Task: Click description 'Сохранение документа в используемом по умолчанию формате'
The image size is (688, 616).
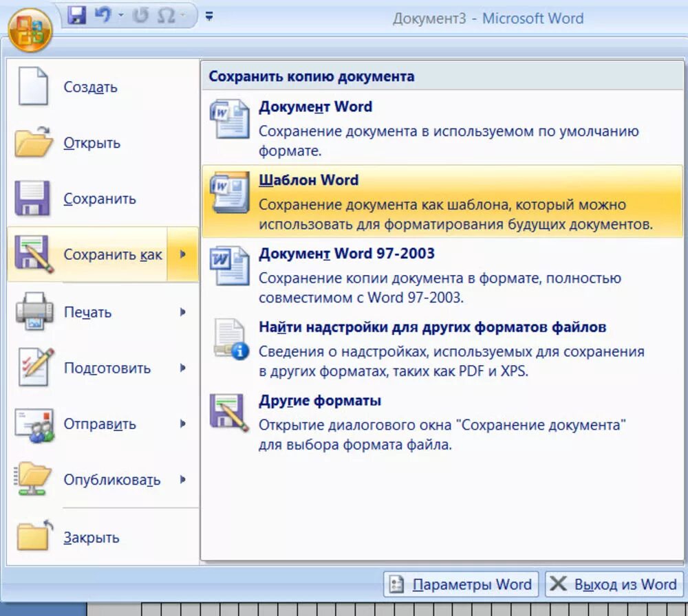Action: [x=449, y=141]
